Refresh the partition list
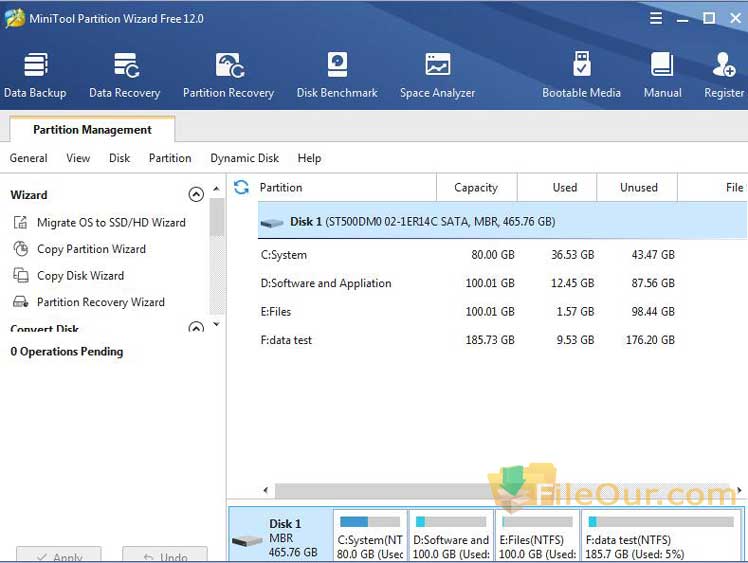The height and width of the screenshot is (563, 748). [x=241, y=187]
